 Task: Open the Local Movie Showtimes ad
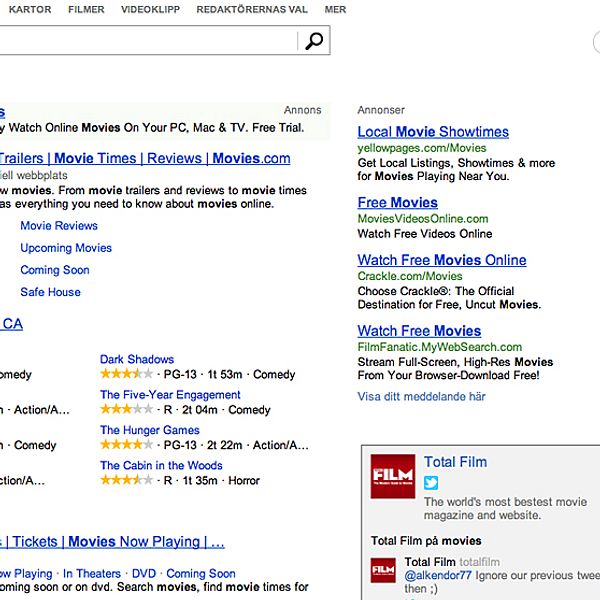coord(433,132)
